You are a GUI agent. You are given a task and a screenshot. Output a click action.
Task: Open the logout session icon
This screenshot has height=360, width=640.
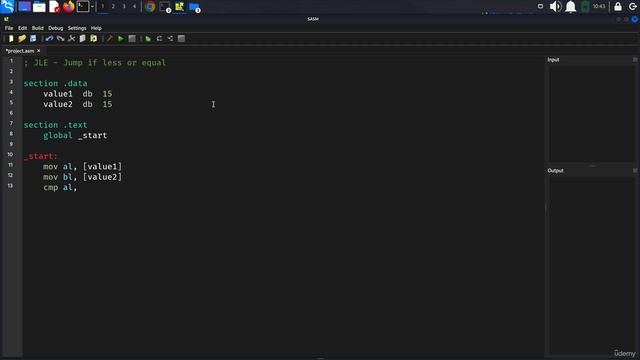[633, 6]
